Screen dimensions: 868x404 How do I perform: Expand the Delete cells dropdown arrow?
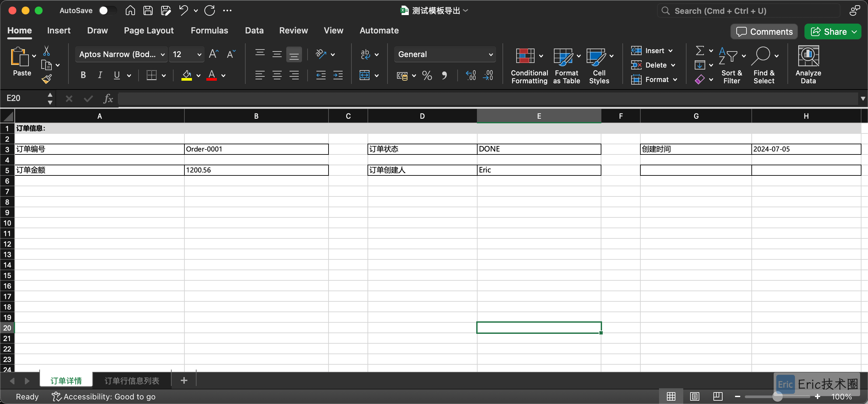coord(673,65)
